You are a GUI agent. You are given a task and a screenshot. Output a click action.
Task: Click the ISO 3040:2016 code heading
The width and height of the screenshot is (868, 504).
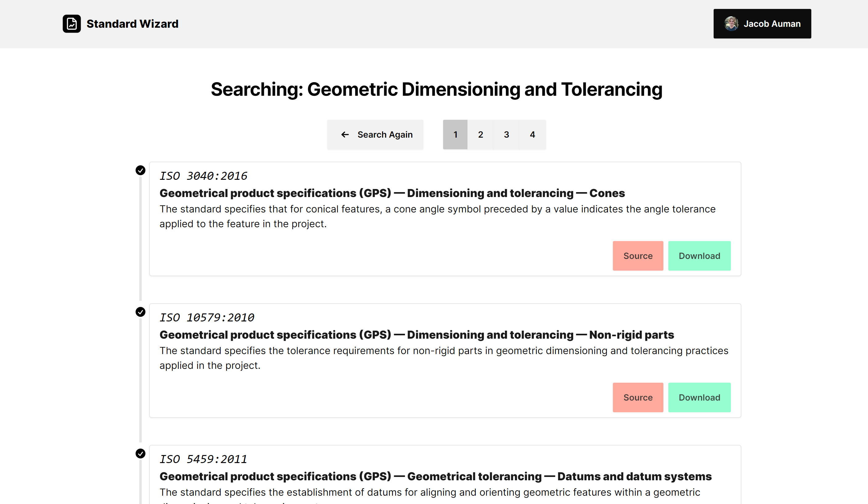click(203, 176)
